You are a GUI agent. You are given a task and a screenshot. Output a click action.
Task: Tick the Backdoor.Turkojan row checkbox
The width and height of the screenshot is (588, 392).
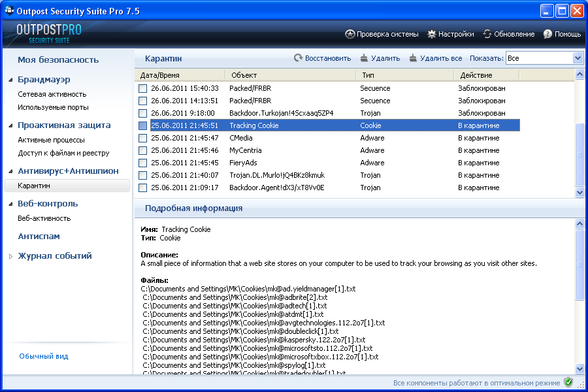click(x=142, y=113)
